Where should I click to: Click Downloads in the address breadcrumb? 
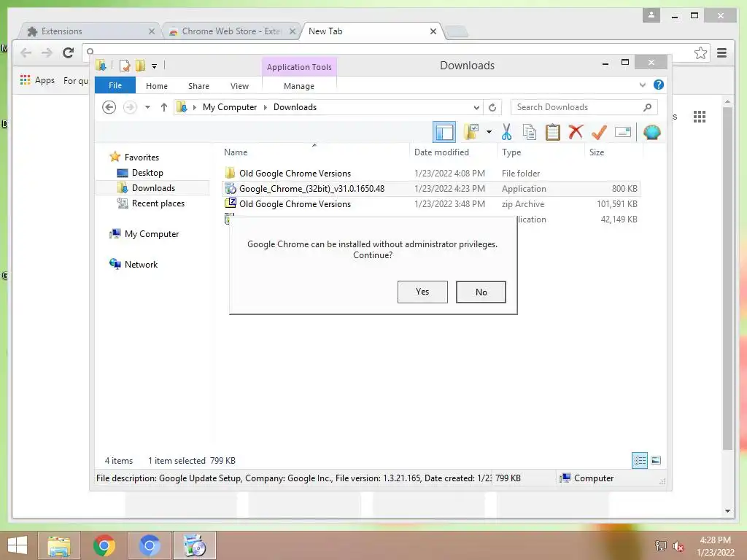[295, 107]
